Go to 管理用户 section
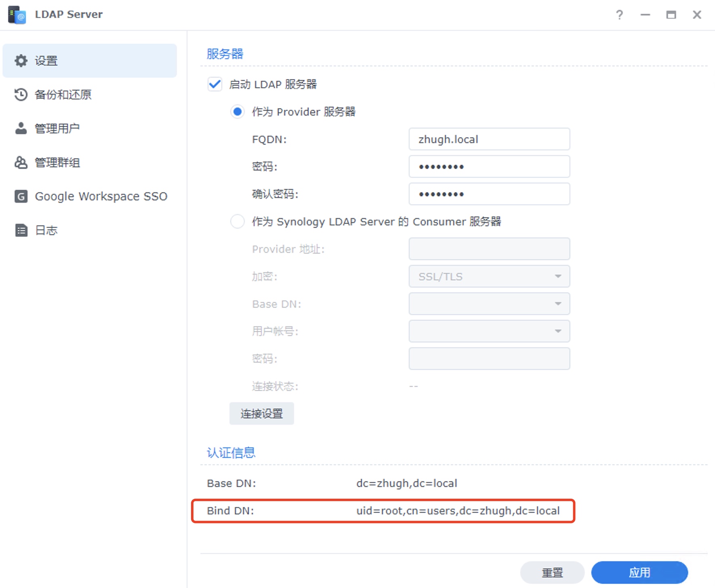The width and height of the screenshot is (715, 588). pyautogui.click(x=90, y=128)
